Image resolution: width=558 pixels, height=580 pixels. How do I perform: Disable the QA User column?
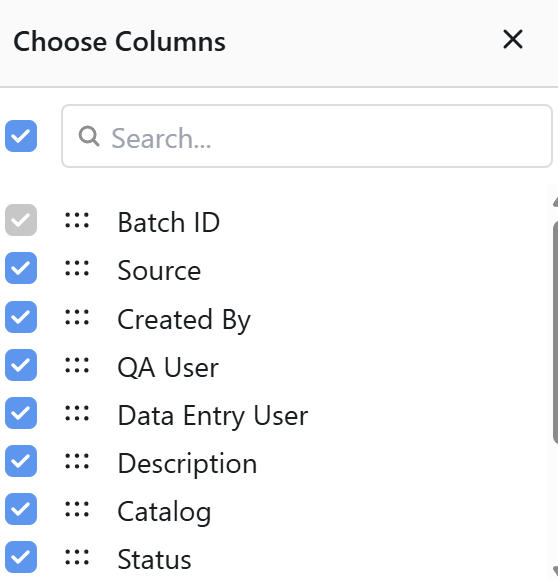(21, 365)
